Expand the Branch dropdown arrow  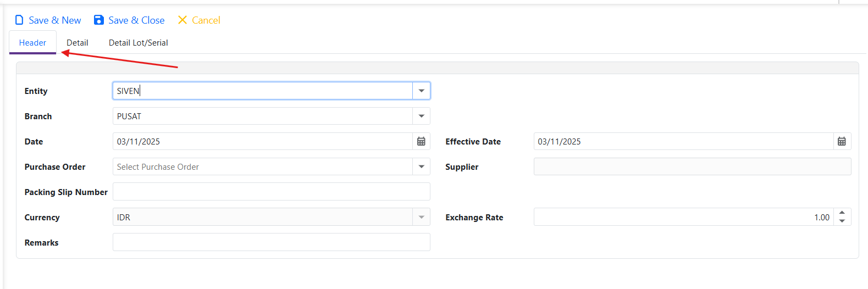421,116
